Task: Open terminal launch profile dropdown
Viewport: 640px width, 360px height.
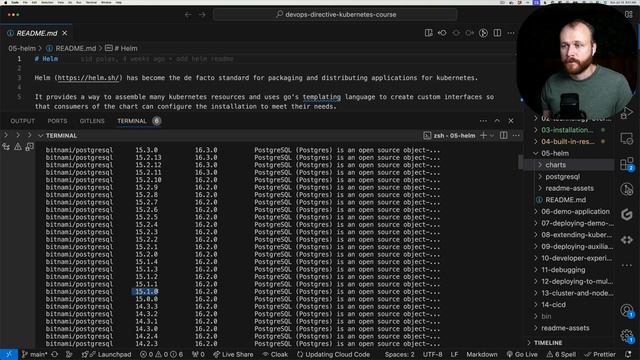Action: point(492,136)
